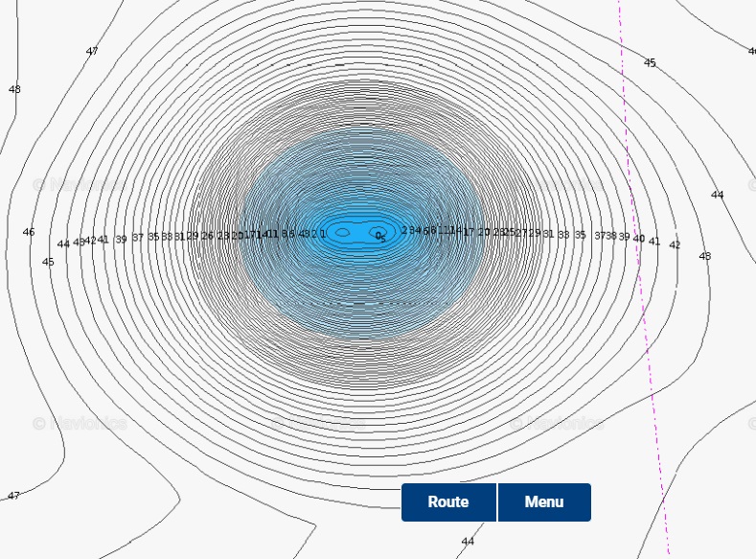This screenshot has width=756, height=559.
Task: Click the 42 depth label right of the shoal
Action: [675, 245]
